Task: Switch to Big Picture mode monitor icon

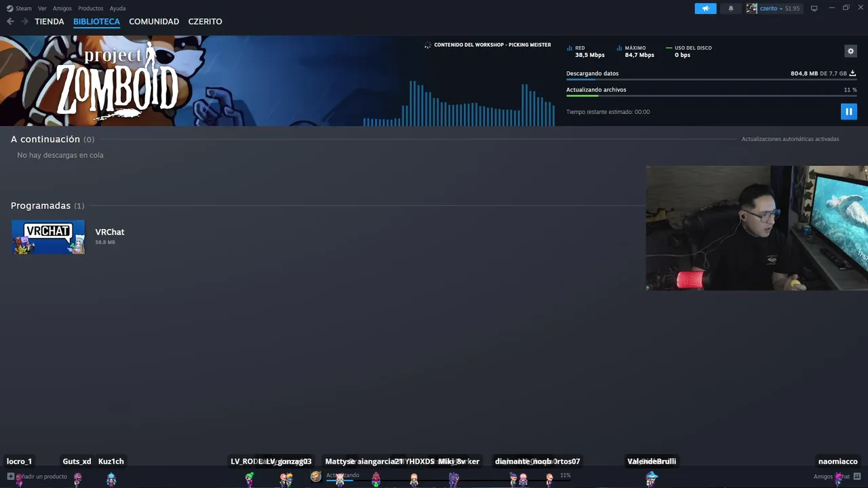Action: tap(814, 8)
